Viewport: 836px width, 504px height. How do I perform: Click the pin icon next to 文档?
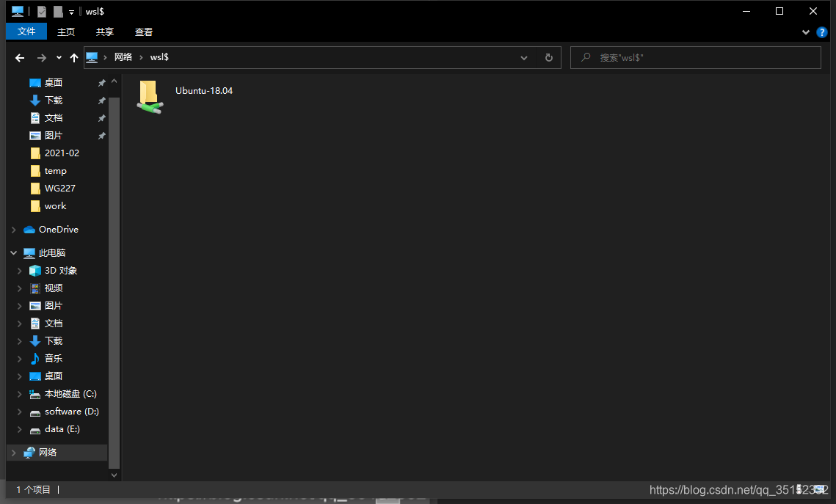click(101, 118)
